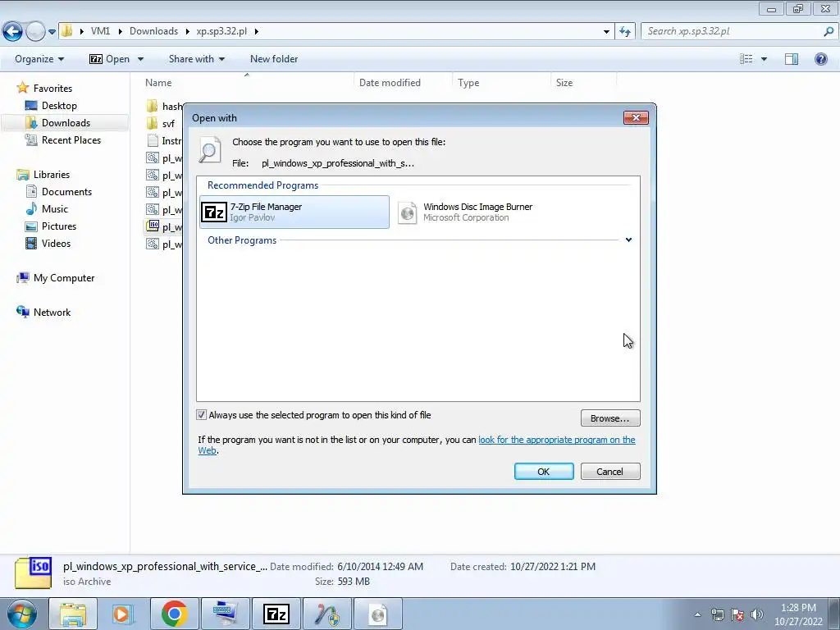
Task: Open Explorer help icon
Action: click(x=820, y=59)
